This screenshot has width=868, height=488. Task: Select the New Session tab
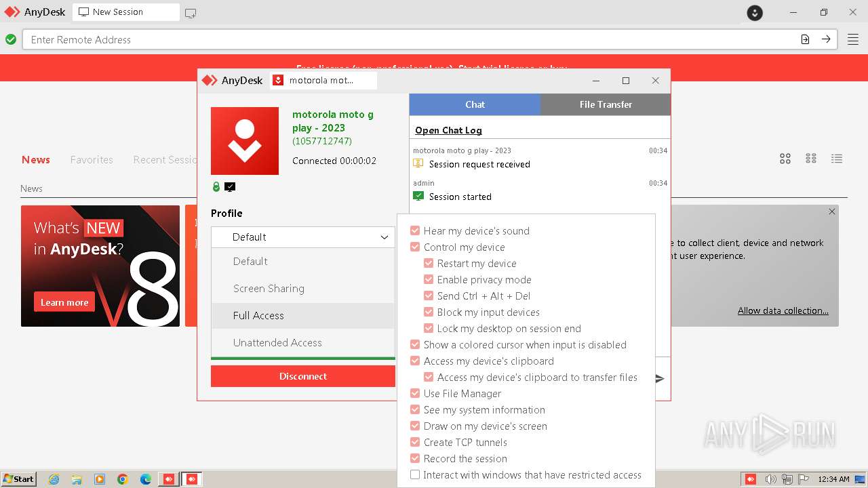coord(125,12)
